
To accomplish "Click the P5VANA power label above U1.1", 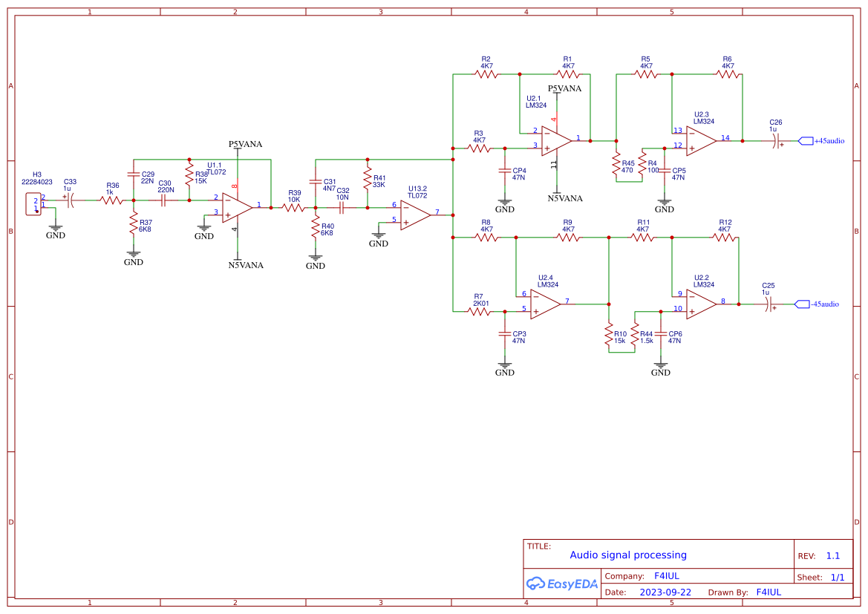I will click(245, 144).
